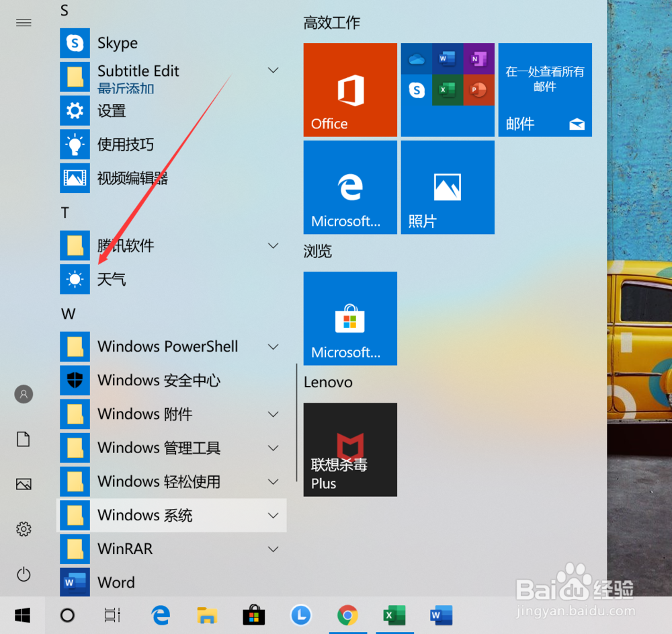
Task: Open the 照片 (Photos) tile
Action: point(447,187)
